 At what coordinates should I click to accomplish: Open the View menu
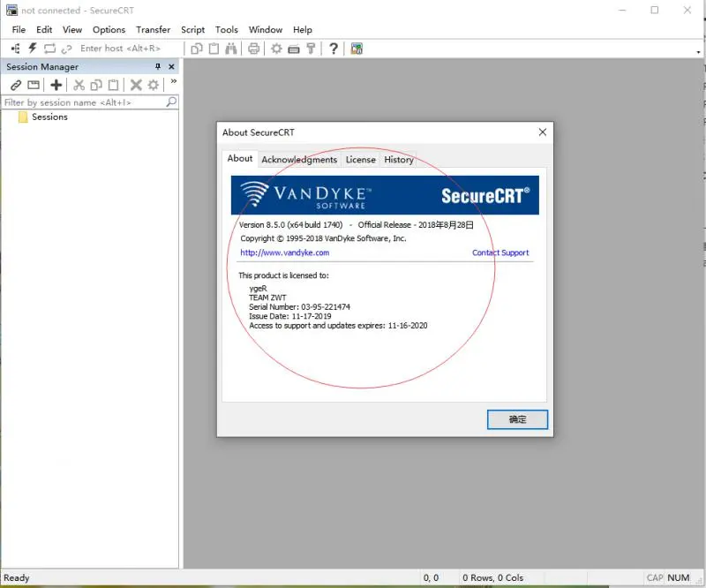(x=72, y=30)
